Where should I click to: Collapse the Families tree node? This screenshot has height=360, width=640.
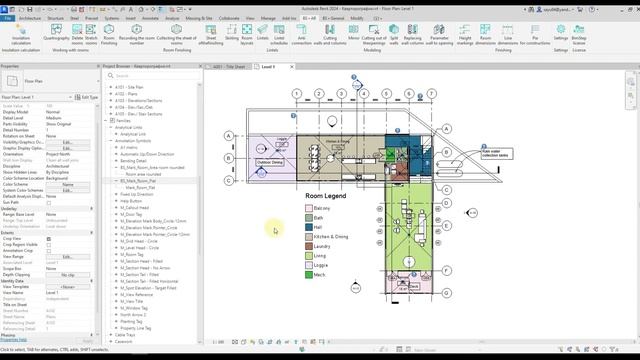coord(106,120)
